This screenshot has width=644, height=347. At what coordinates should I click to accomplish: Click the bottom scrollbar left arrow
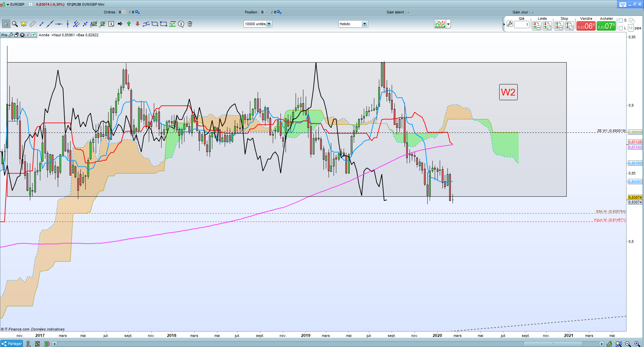(54, 344)
